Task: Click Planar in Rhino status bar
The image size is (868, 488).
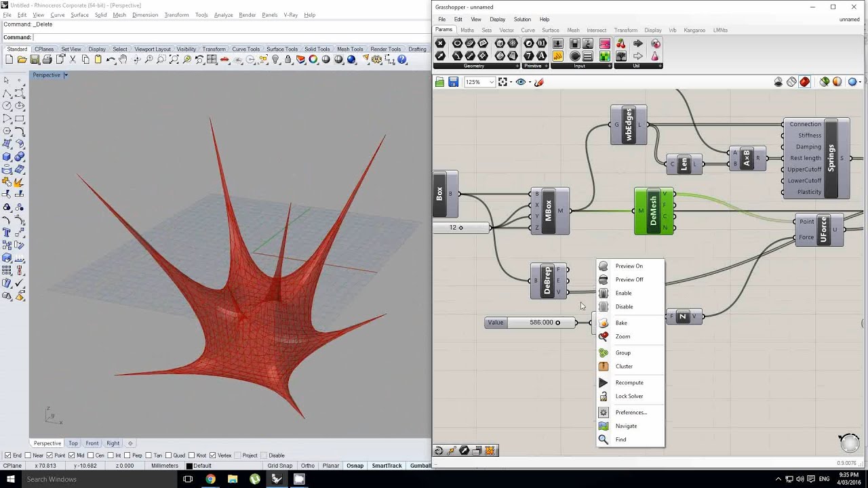Action: [x=331, y=466]
